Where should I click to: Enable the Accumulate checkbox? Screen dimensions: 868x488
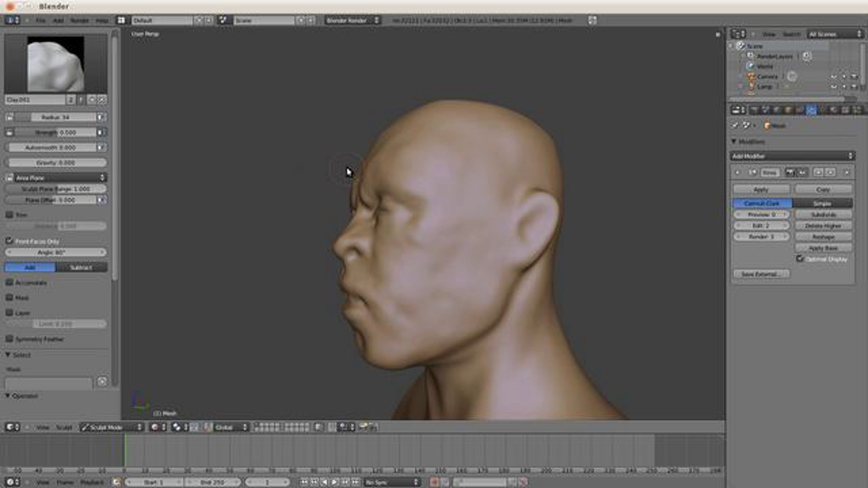click(x=9, y=282)
